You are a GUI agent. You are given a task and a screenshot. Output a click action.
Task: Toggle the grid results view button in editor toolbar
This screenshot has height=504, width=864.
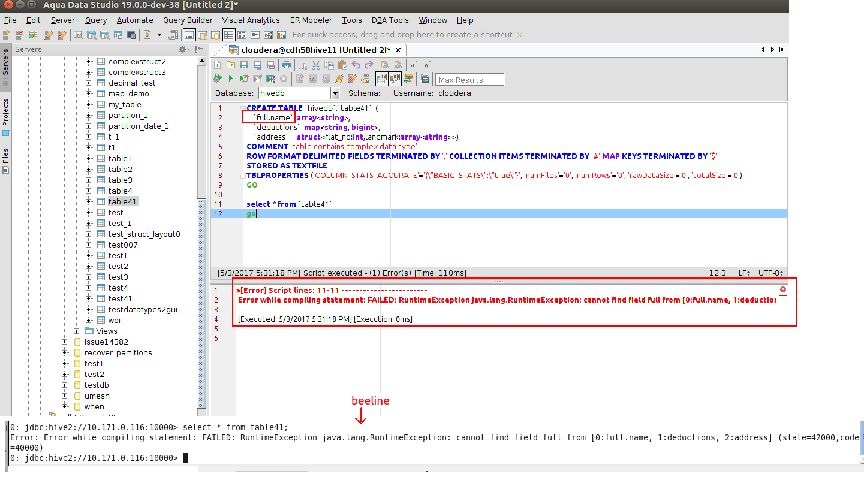[x=382, y=79]
